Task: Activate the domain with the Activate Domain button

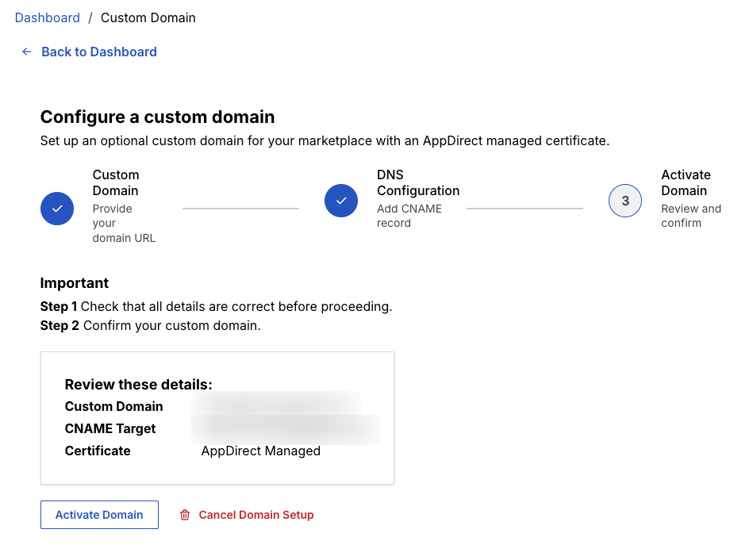Action: pos(99,515)
